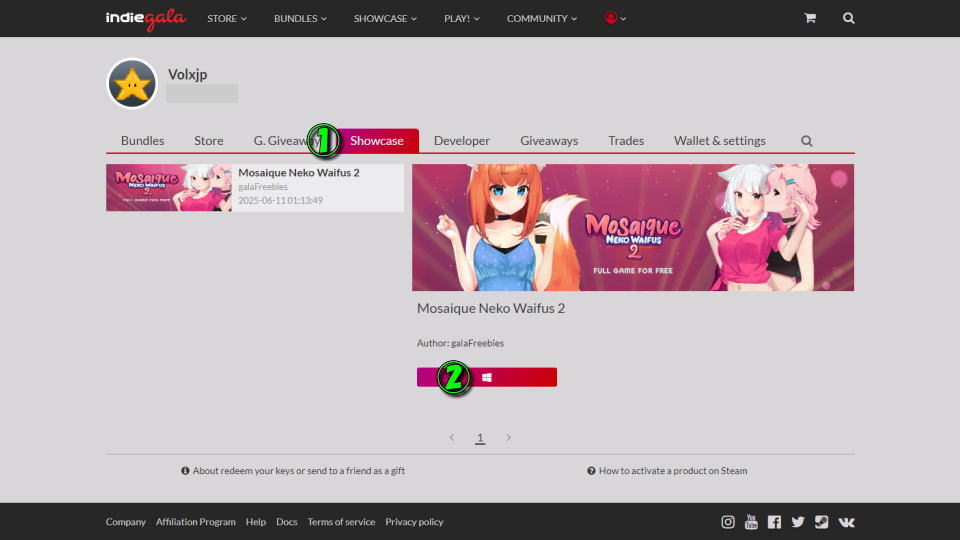Image resolution: width=960 pixels, height=540 pixels.
Task: Click page number 1
Action: (480, 437)
